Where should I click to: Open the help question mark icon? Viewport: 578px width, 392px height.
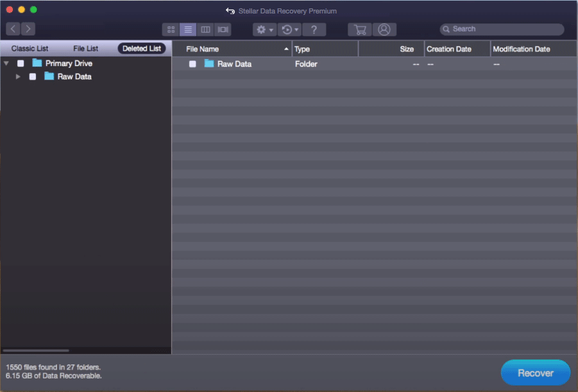[314, 30]
